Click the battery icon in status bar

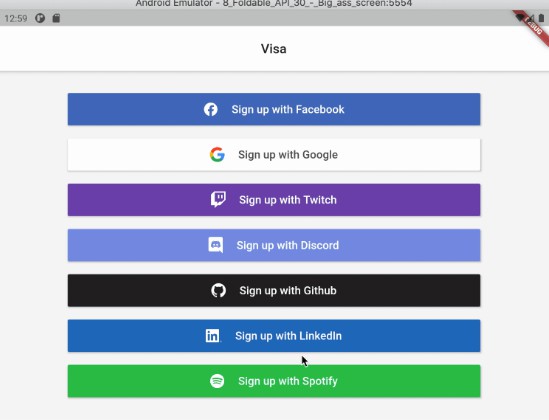pyautogui.click(x=541, y=18)
